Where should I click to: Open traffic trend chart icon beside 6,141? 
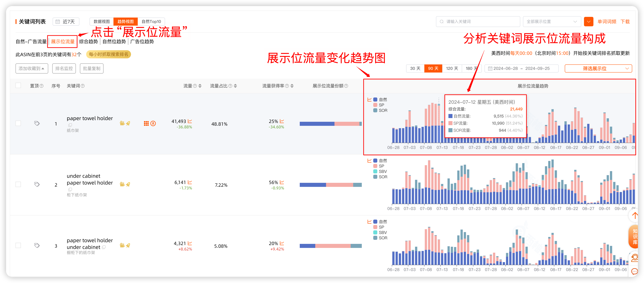pos(190,182)
